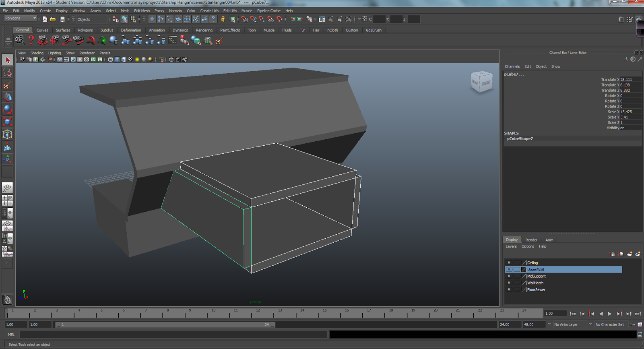The image size is (644, 349).
Task: Click the open scene folder icon
Action: click(x=53, y=19)
